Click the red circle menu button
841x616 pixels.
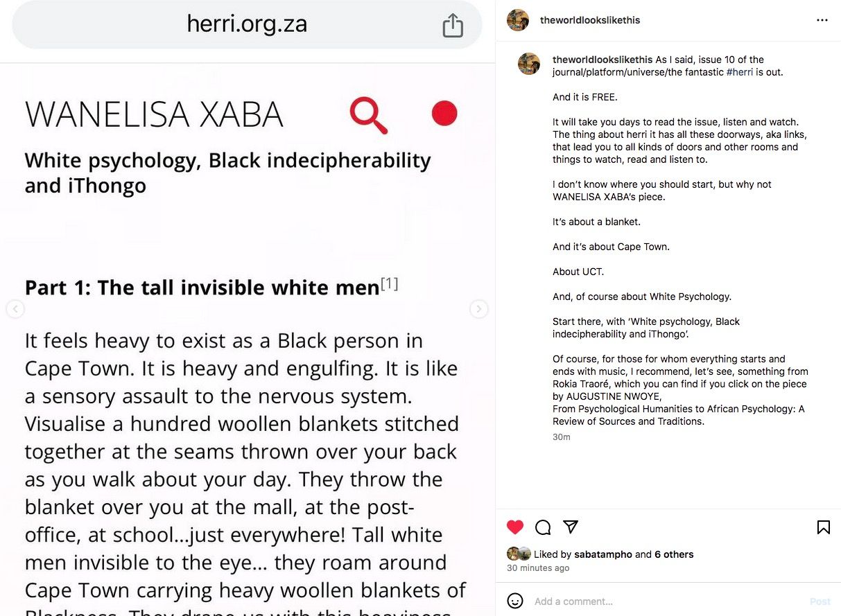[444, 113]
